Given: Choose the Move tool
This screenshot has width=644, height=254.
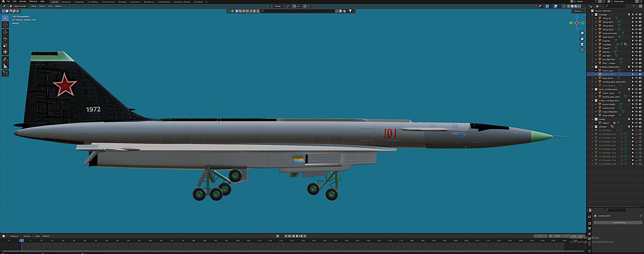Looking at the screenshot, I should [x=5, y=32].
